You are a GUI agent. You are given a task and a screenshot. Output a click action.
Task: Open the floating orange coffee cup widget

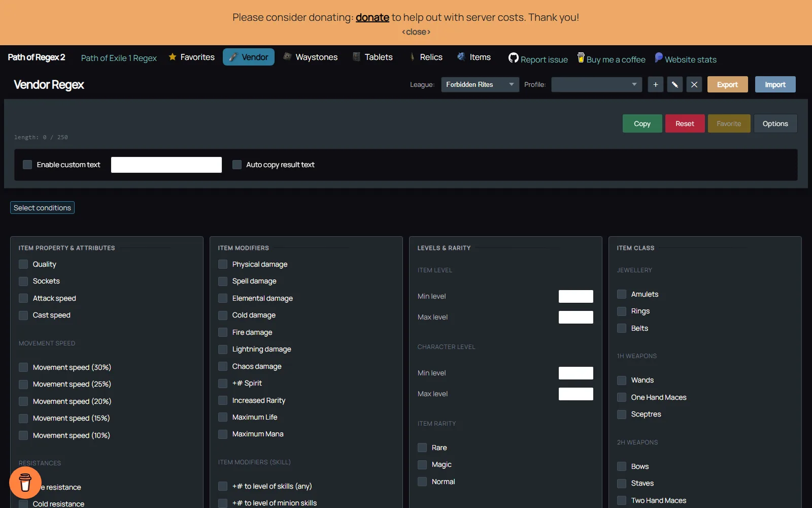point(25,483)
